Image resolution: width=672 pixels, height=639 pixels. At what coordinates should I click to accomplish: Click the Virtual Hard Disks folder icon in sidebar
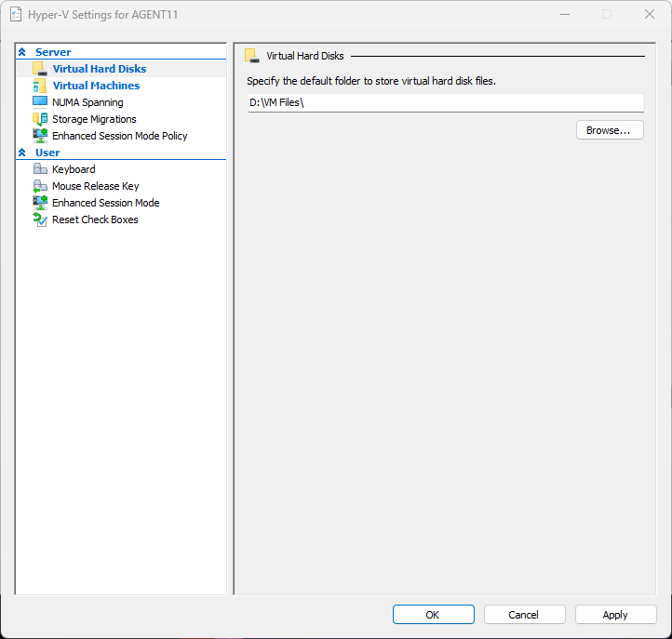tap(39, 69)
